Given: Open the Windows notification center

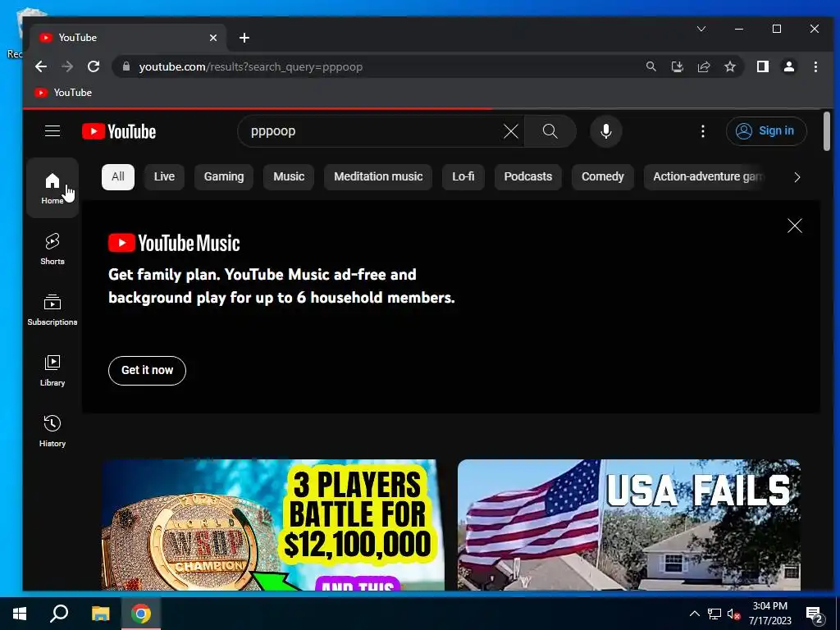Looking at the screenshot, I should tap(815, 614).
